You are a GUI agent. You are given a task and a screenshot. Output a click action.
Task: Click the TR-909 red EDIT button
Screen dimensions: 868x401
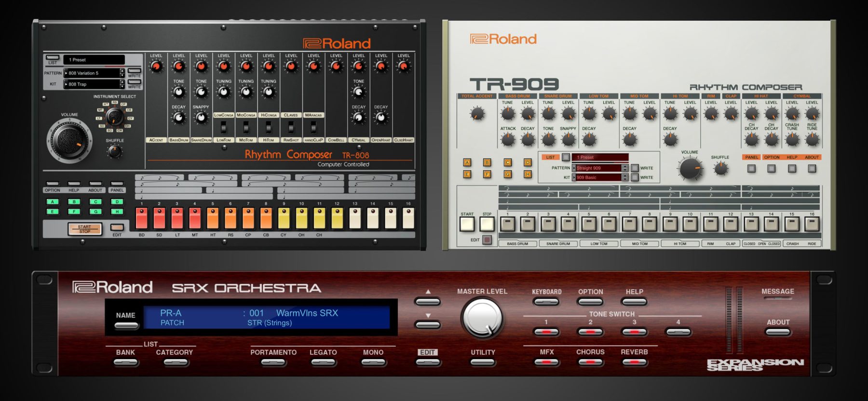487,240
